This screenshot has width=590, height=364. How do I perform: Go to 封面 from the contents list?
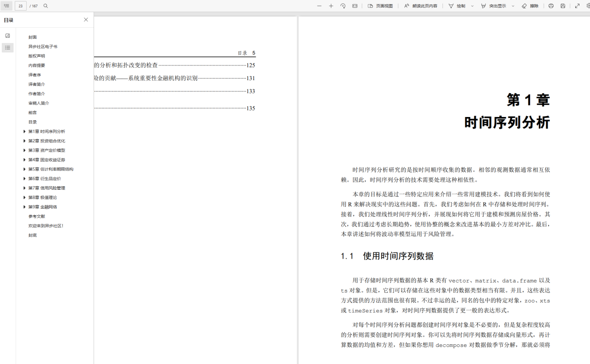[33, 37]
